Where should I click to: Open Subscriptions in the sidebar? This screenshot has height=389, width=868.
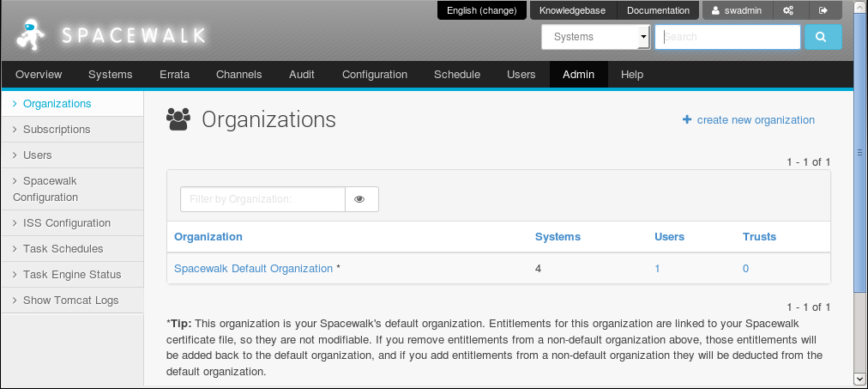pyautogui.click(x=73, y=129)
